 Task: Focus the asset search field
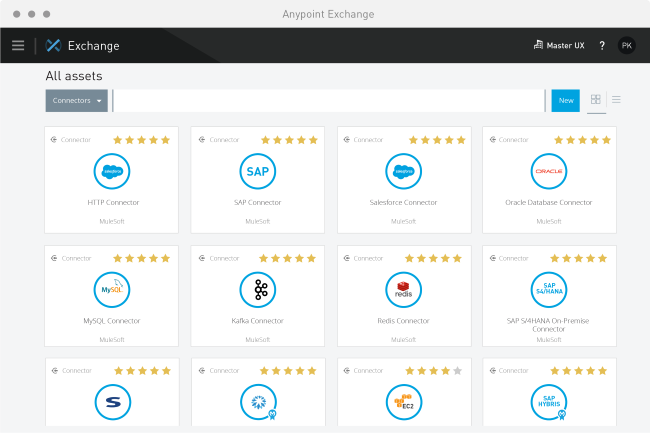[x=329, y=101]
